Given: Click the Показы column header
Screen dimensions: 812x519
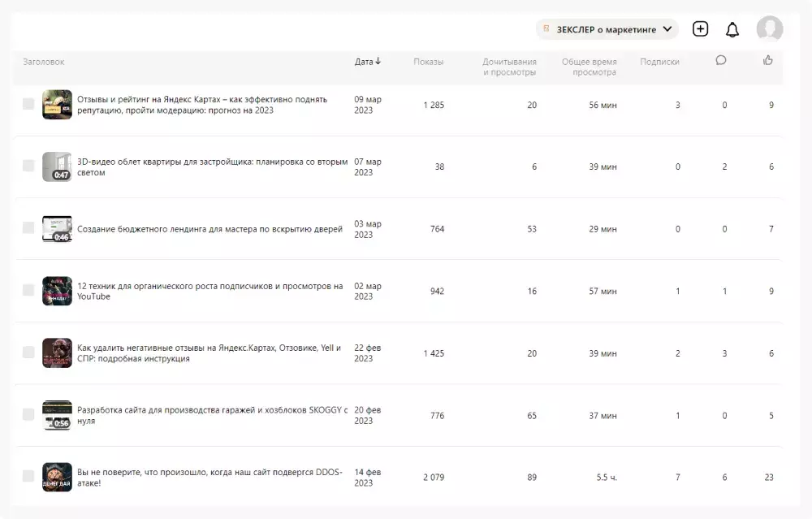Looking at the screenshot, I should [428, 62].
